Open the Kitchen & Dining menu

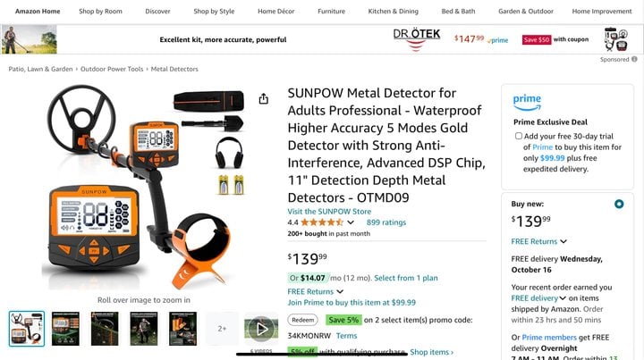coord(393,11)
